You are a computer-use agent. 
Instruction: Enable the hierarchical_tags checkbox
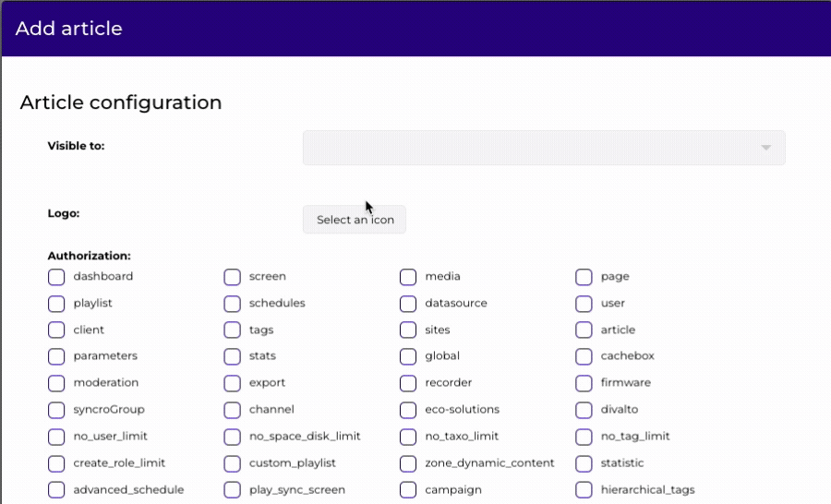pos(584,490)
